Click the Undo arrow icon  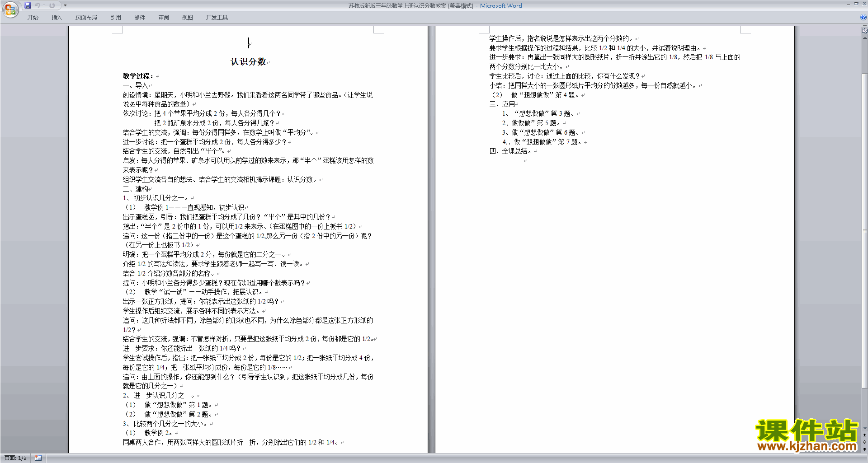pyautogui.click(x=38, y=5)
